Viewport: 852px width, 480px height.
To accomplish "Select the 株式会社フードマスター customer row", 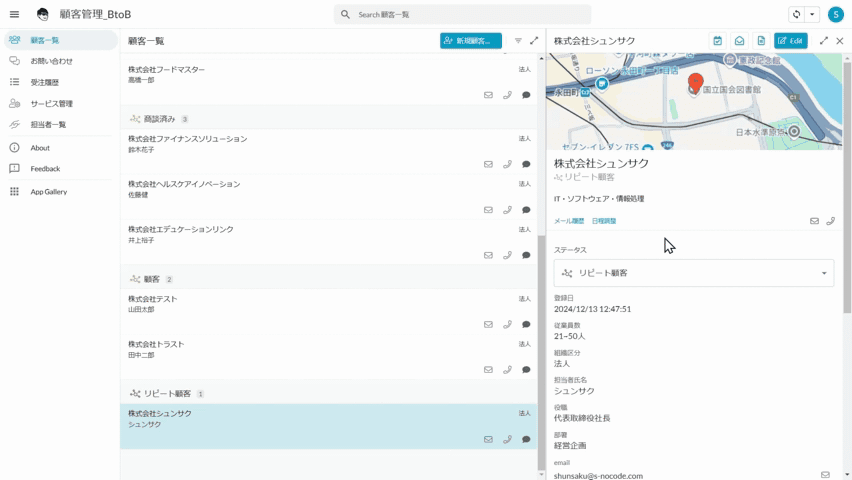I will point(328,82).
